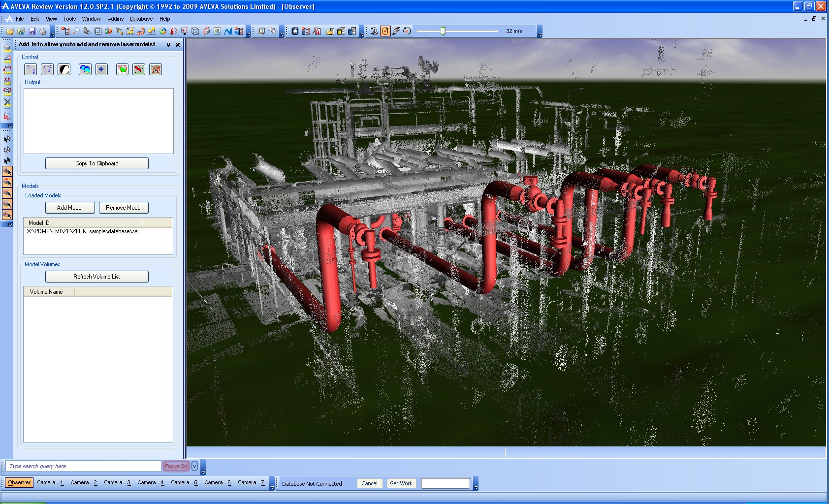Click the Get Work button
829x504 pixels.
point(401,483)
